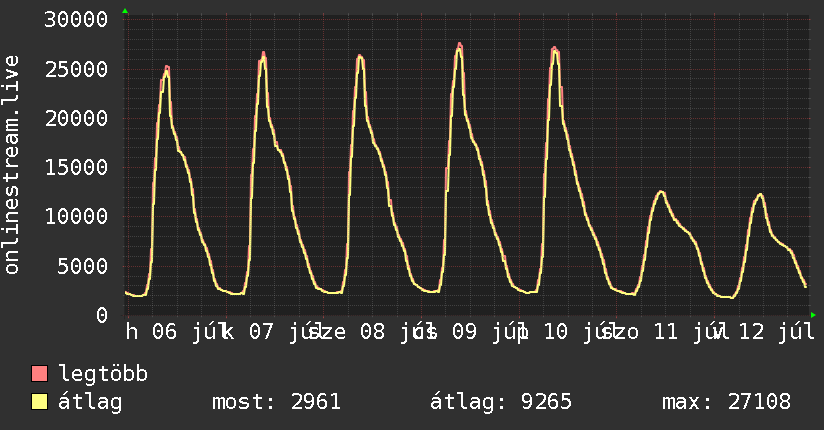Image resolution: width=824 pixels, height=430 pixels.
Task: Click the 12 júl peak of the curve
Action: (x=760, y=195)
